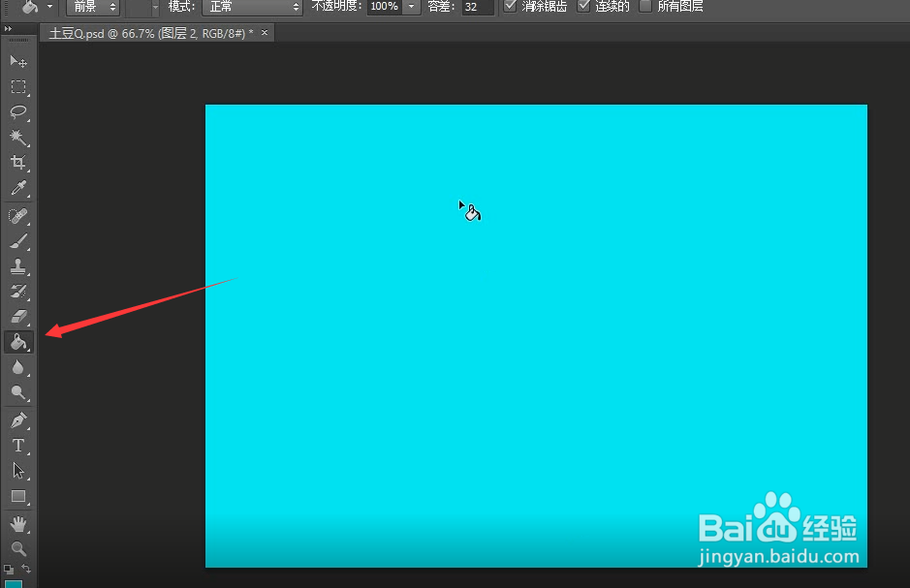
Task: Select the Spot Healing Brush tool
Action: tap(18, 216)
